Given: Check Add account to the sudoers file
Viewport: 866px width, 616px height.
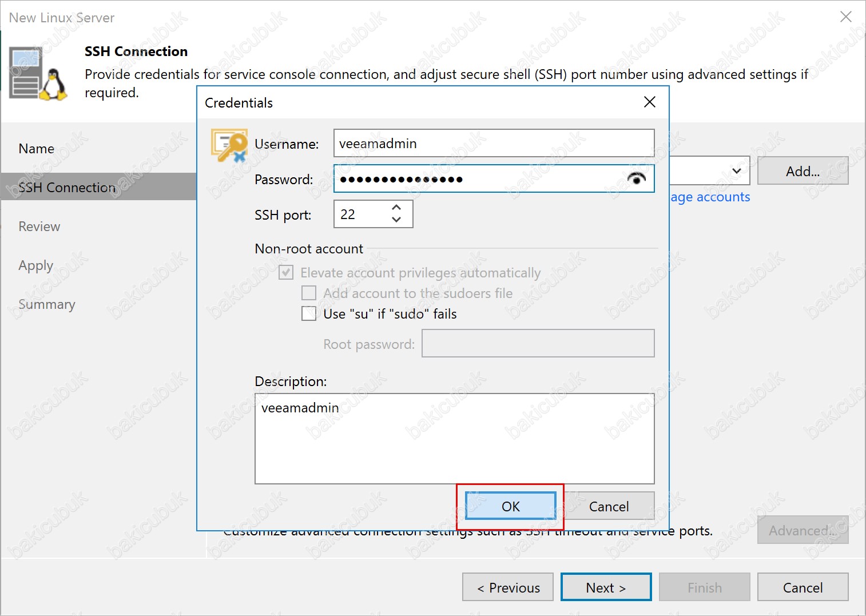Looking at the screenshot, I should 309,293.
